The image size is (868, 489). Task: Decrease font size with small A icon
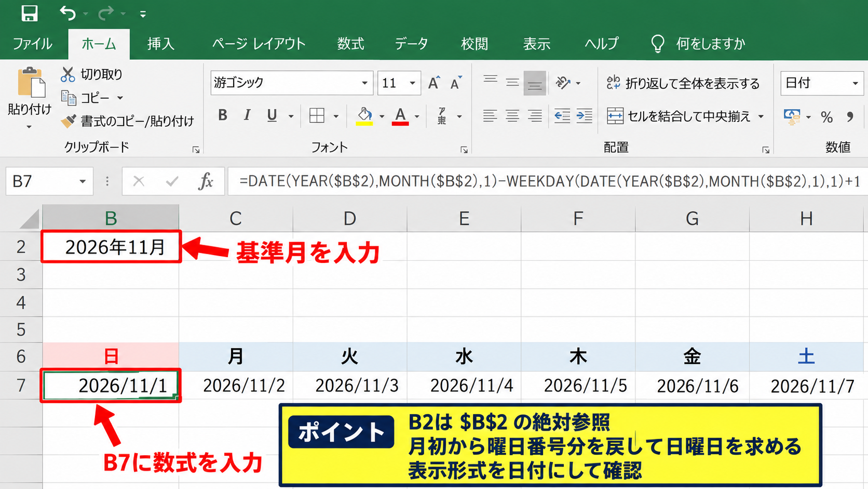coord(456,83)
